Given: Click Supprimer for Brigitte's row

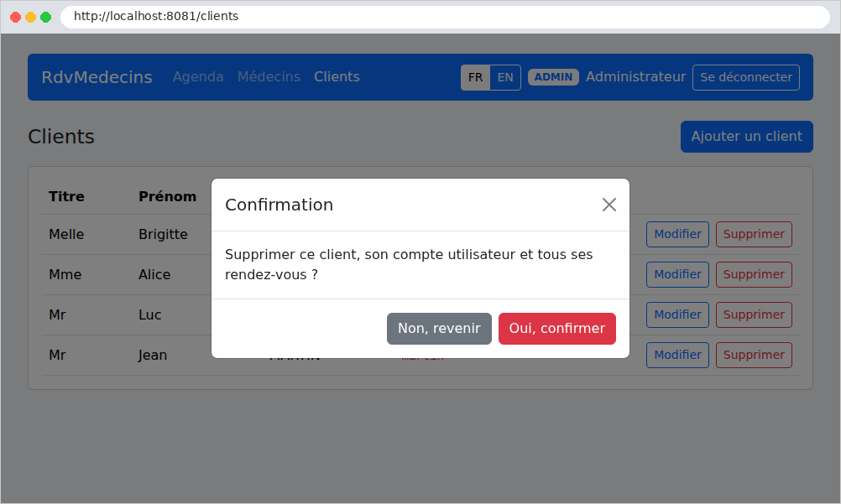Looking at the screenshot, I should [754, 234].
